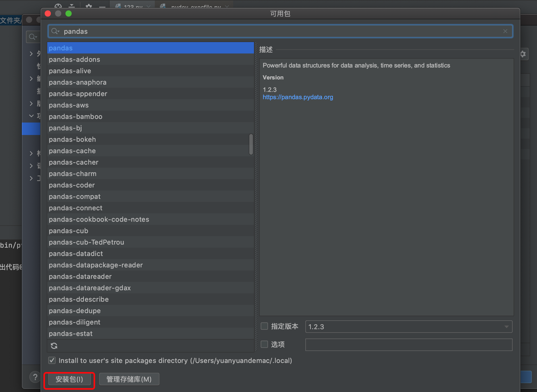This screenshot has height=392, width=537.
Task: Open the version 1.2.3 dropdown
Action: 506,327
